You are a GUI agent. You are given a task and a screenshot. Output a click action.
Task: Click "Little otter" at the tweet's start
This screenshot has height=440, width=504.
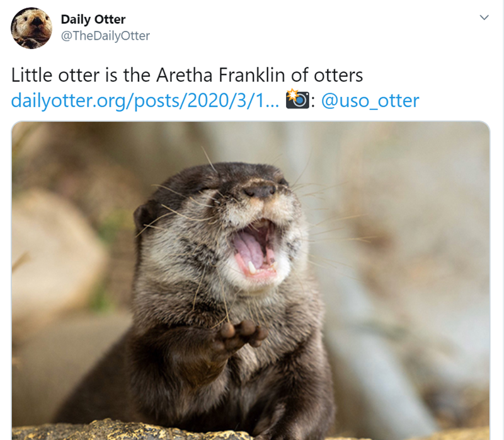coord(55,75)
